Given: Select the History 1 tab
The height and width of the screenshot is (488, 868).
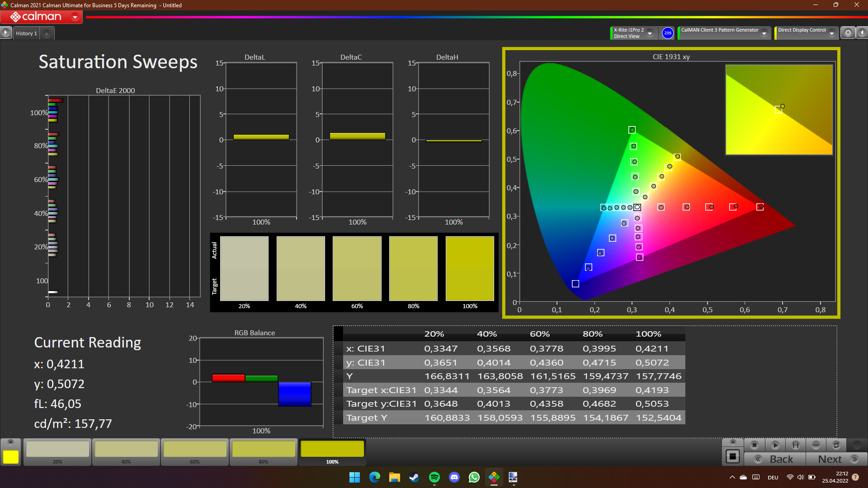Looking at the screenshot, I should [26, 33].
